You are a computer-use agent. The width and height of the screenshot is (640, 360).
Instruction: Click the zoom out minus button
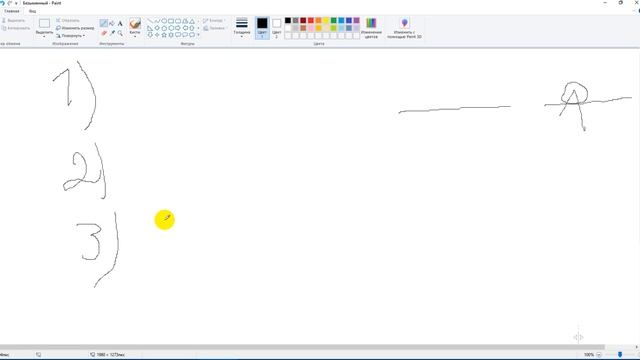pos(599,355)
